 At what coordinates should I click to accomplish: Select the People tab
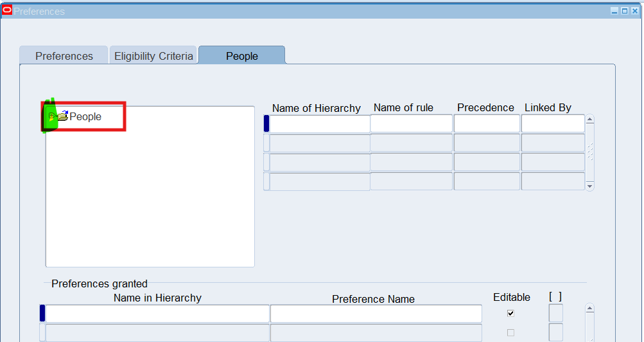[241, 56]
